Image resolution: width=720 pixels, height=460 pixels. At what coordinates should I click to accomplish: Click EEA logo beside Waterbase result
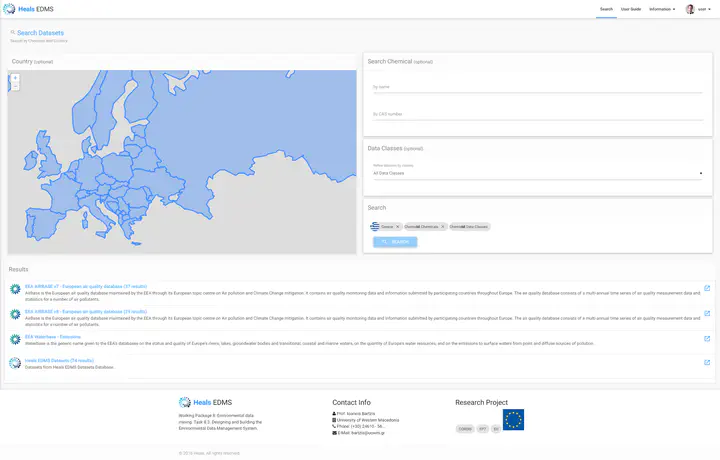pyautogui.click(x=15, y=339)
